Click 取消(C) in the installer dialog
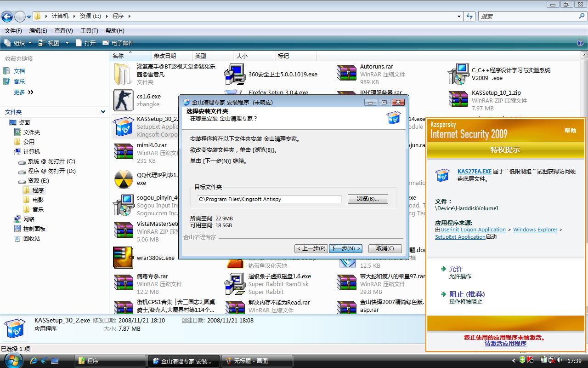Image resolution: width=588 pixels, height=368 pixels. point(385,248)
